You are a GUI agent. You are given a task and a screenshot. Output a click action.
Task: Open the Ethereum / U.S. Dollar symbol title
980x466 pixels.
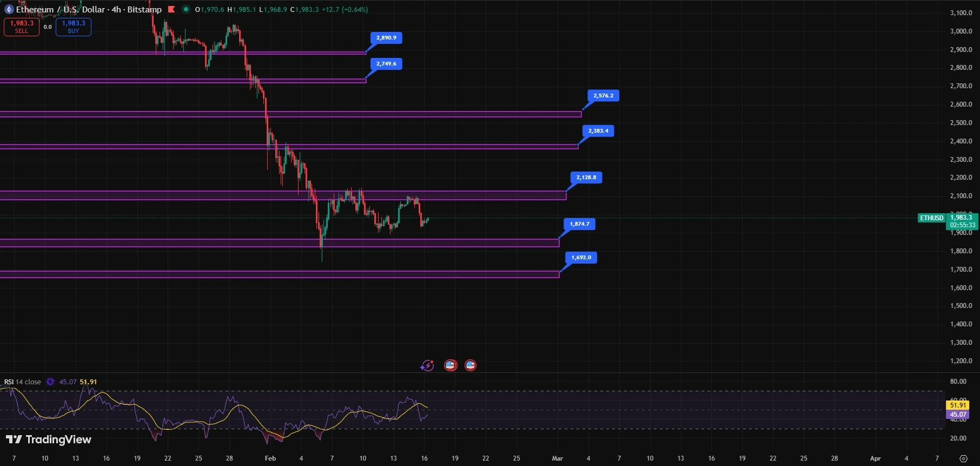tap(89, 9)
